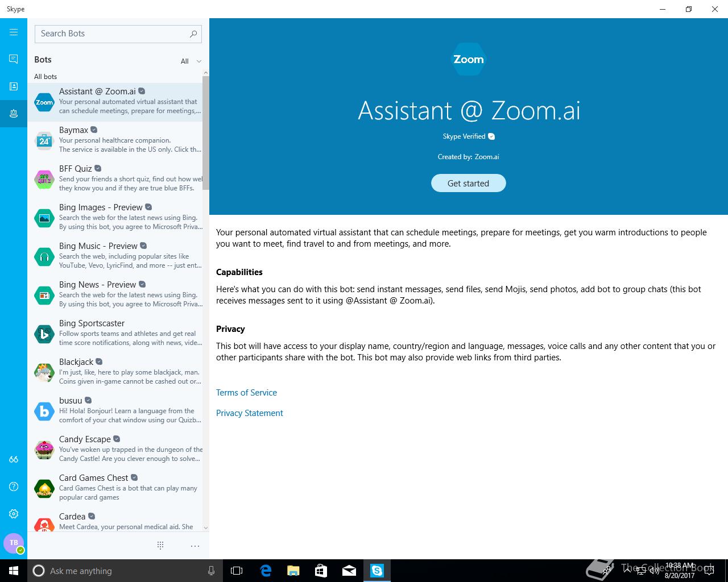Click the 'All bots' section label
The image size is (728, 582).
tap(45, 77)
